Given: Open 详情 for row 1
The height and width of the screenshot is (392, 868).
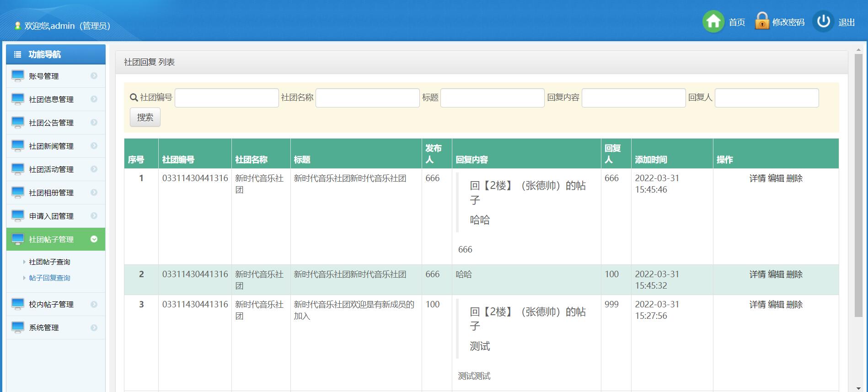Looking at the screenshot, I should click(757, 178).
